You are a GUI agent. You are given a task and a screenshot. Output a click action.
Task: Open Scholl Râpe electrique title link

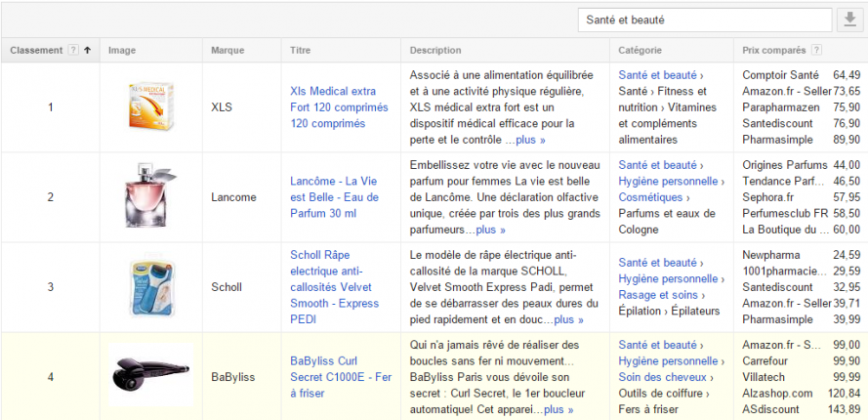334,287
